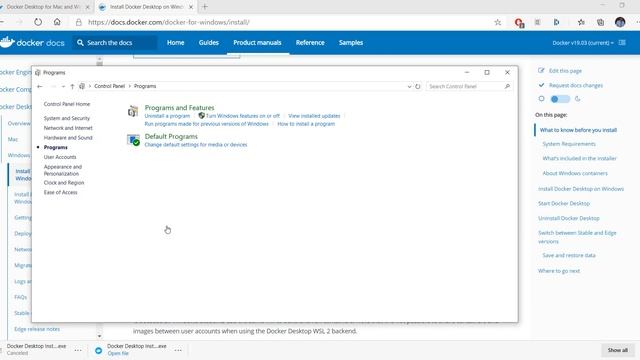The height and width of the screenshot is (360, 640).
Task: Open options for canceled Docker Desktop download
Action: coord(78,350)
